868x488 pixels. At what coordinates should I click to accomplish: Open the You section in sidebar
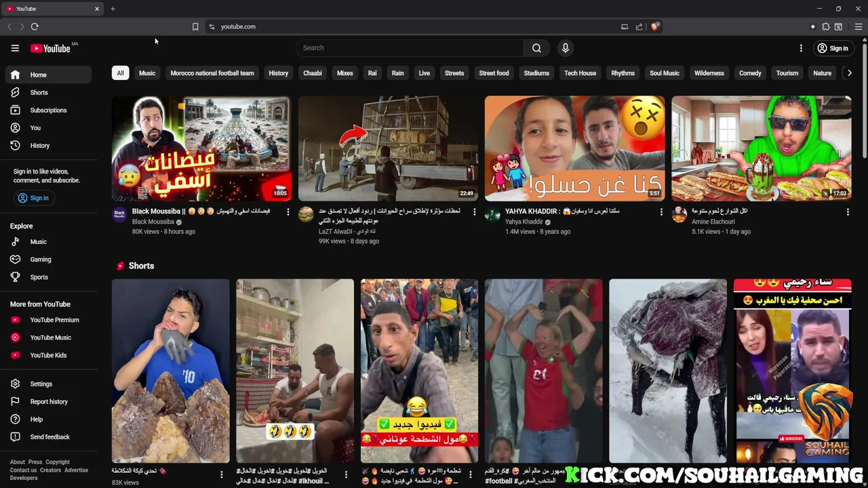(x=47, y=127)
